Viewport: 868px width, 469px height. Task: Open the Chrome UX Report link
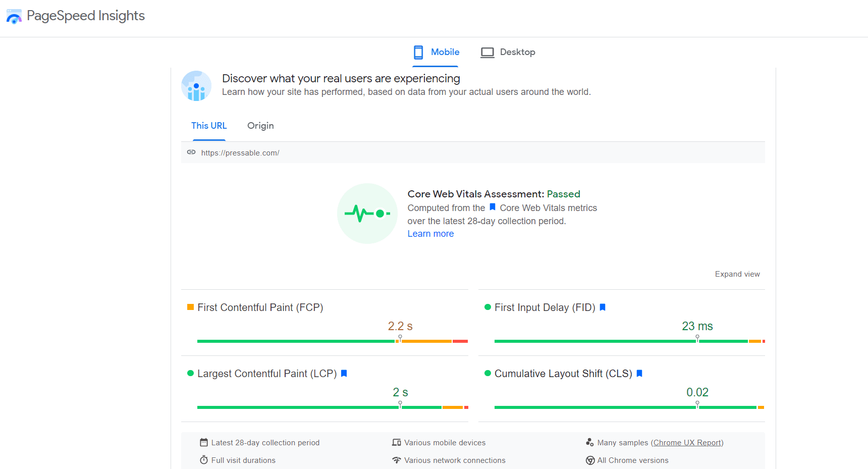pos(687,443)
